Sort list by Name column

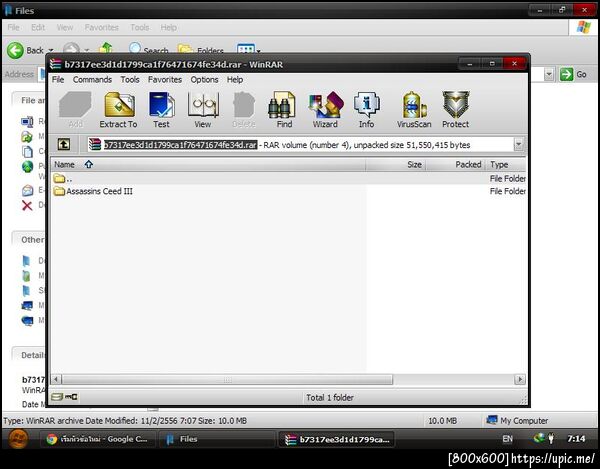click(208, 164)
